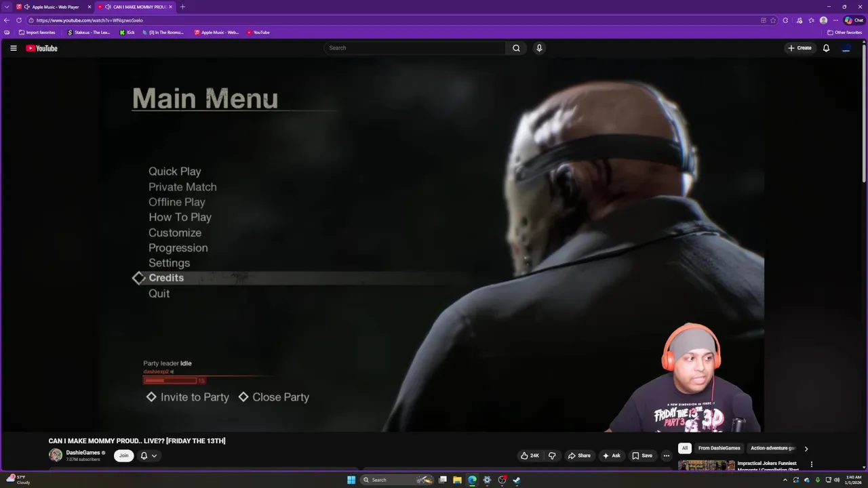This screenshot has width=868, height=488.
Task: Open Impractical Jokers video thumbnail
Action: (706, 465)
